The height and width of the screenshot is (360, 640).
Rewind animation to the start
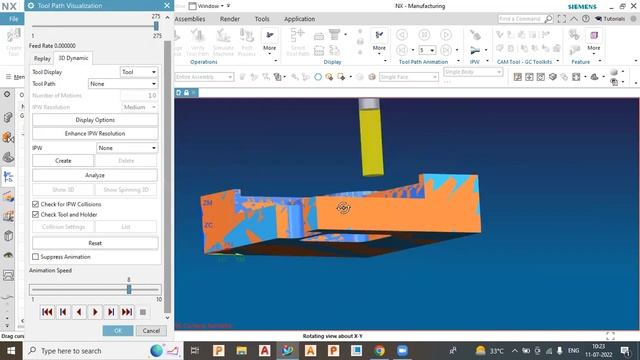click(47, 312)
